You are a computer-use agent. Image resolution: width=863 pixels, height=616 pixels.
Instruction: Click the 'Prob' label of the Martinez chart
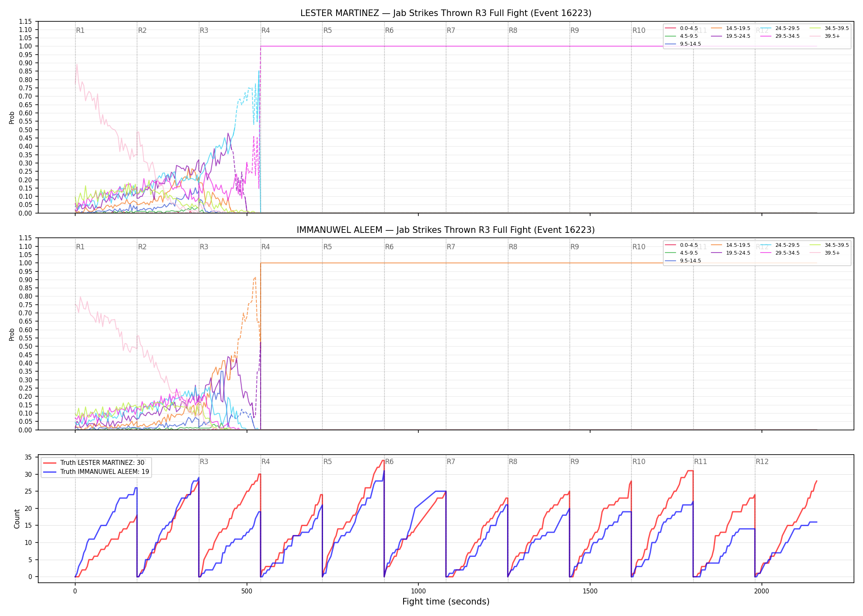12,118
